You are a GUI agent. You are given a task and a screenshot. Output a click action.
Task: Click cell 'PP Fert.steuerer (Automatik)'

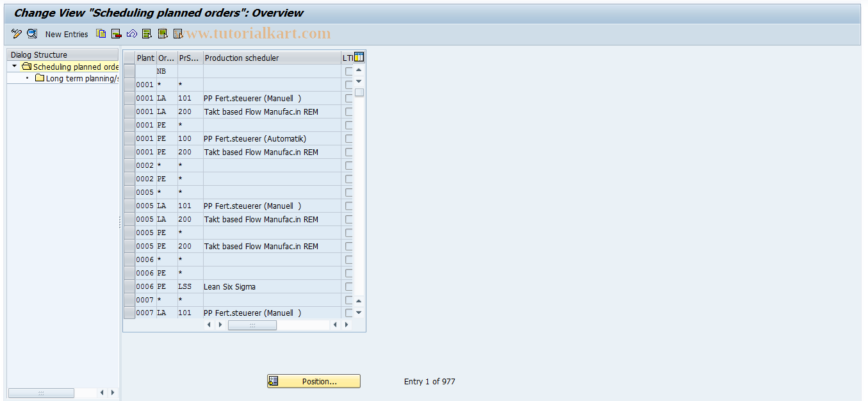(x=272, y=138)
